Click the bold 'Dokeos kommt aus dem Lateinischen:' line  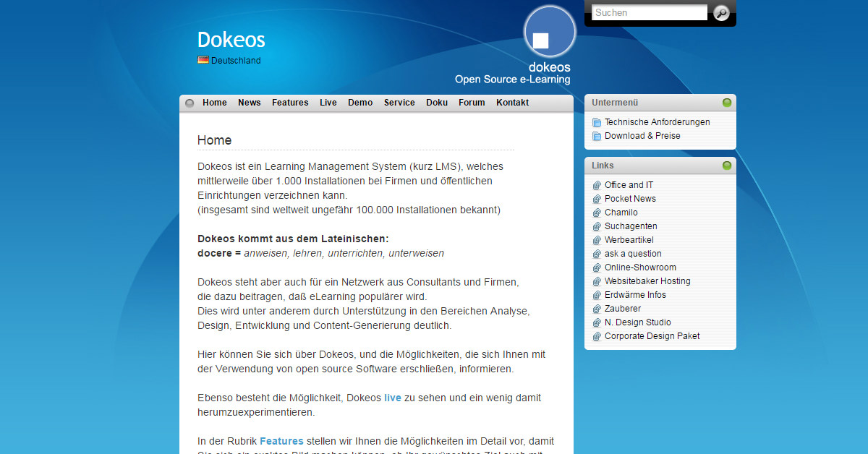[293, 239]
